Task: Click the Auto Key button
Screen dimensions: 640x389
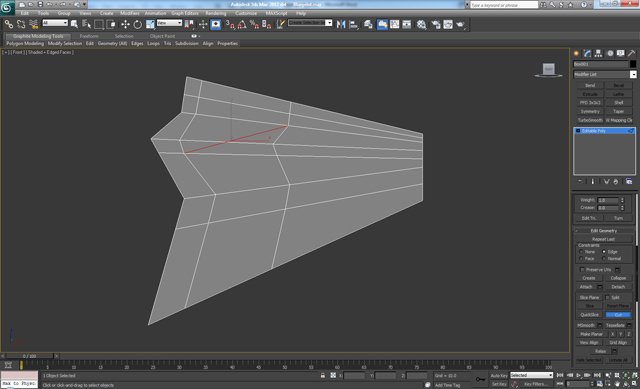Action: point(499,376)
